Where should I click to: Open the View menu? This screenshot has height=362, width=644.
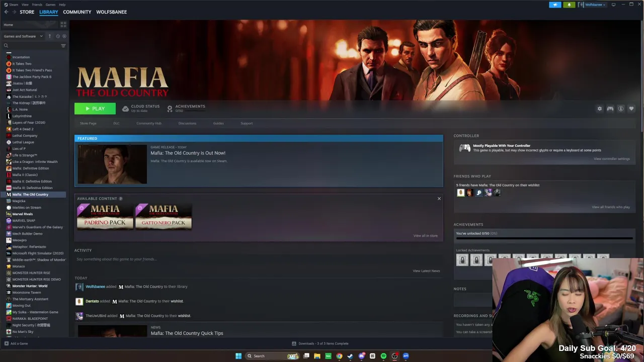pos(25,5)
